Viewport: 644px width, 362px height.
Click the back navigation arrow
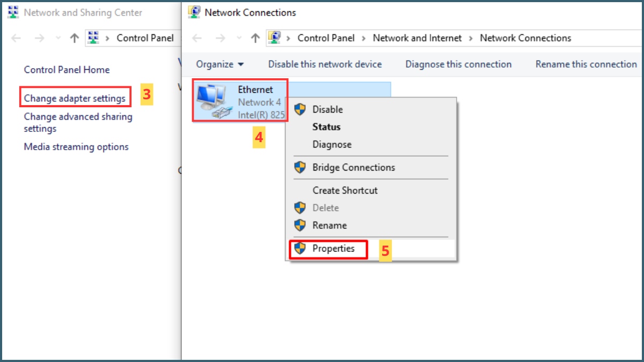[197, 38]
